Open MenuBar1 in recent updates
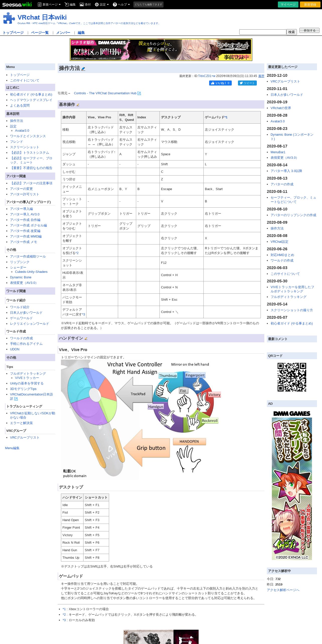 point(278,152)
